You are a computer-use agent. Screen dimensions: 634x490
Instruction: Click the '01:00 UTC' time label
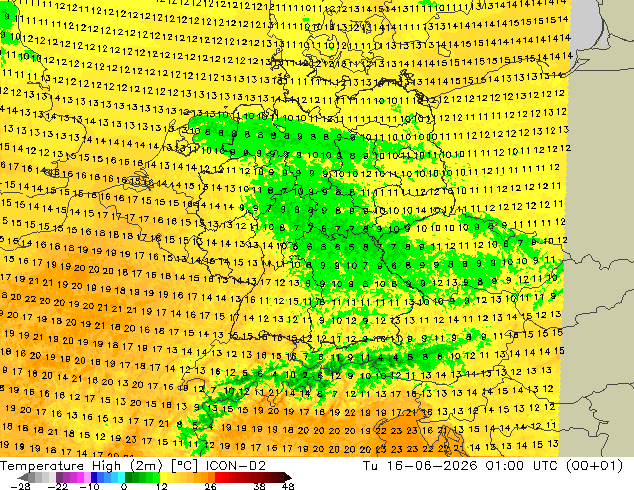pyautogui.click(x=524, y=466)
